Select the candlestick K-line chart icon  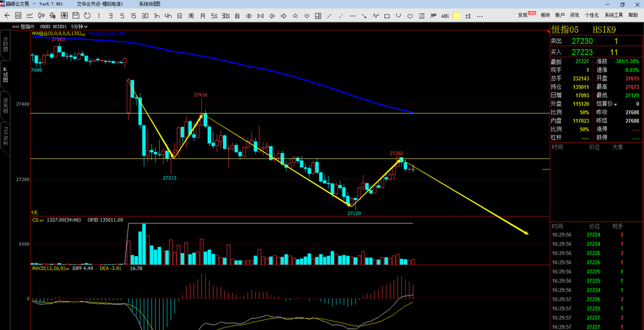41,16
